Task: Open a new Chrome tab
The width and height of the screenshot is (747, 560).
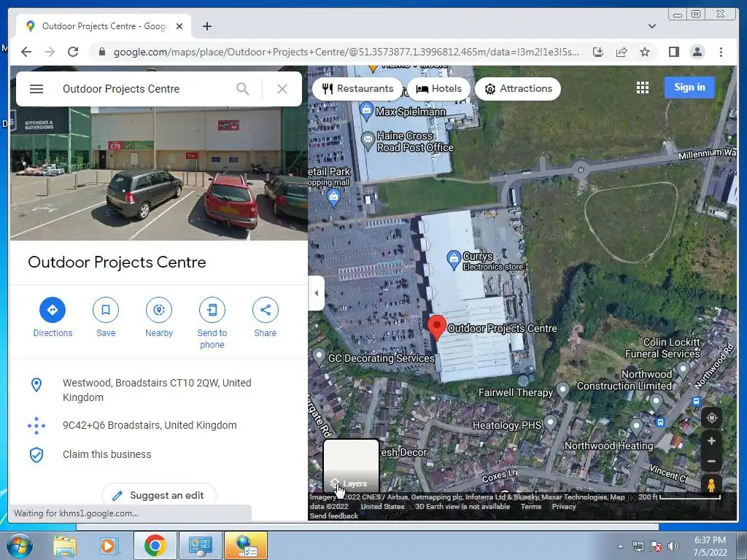Action: 206,26
